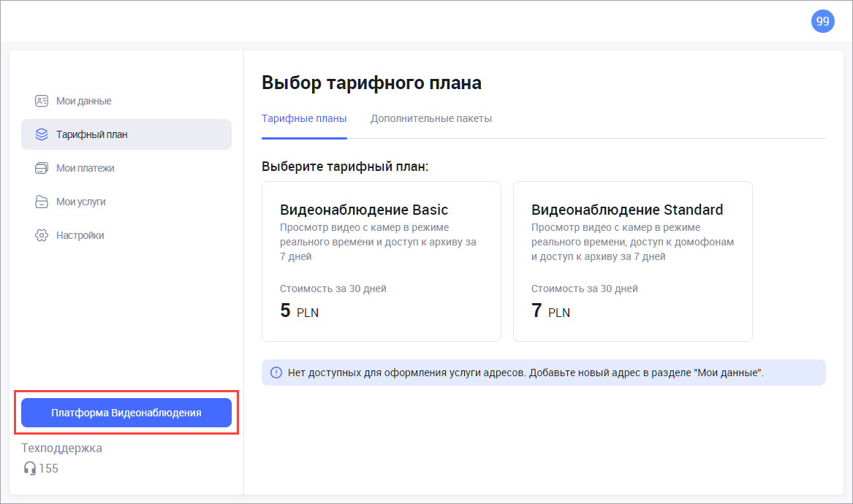Click the 7 PLN price on Standard
This screenshot has width=853, height=504.
click(x=550, y=310)
